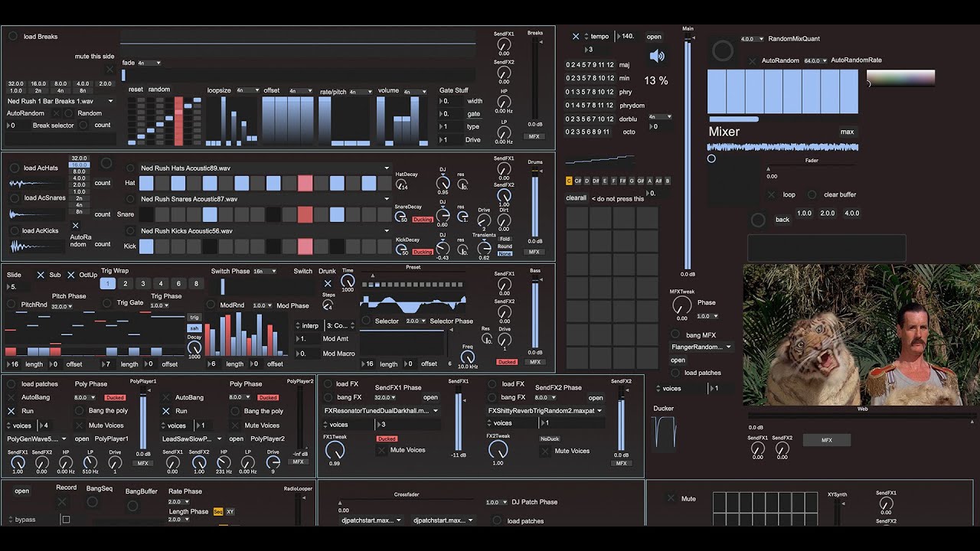The width and height of the screenshot is (980, 551).
Task: Select the C# note key
Action: [578, 181]
